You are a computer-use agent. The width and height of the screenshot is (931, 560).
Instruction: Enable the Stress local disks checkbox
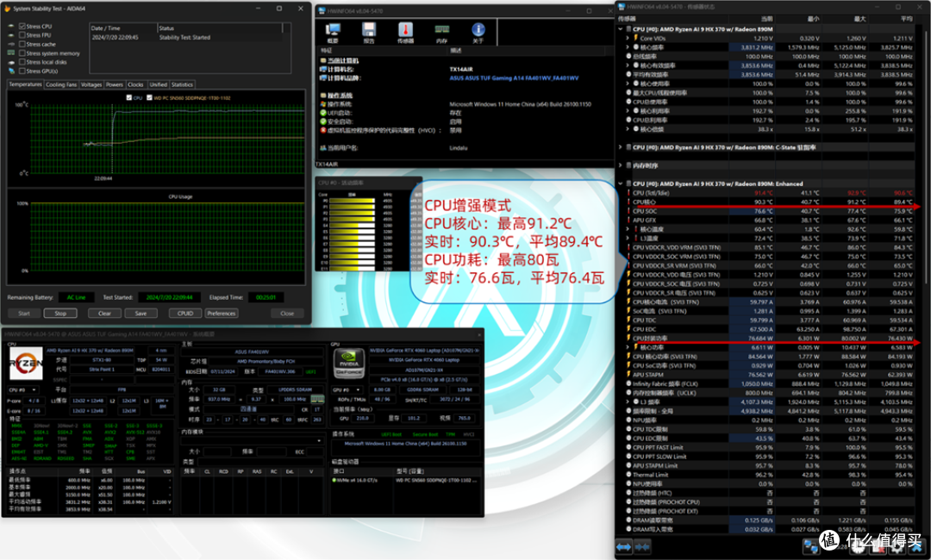[x=22, y=62]
